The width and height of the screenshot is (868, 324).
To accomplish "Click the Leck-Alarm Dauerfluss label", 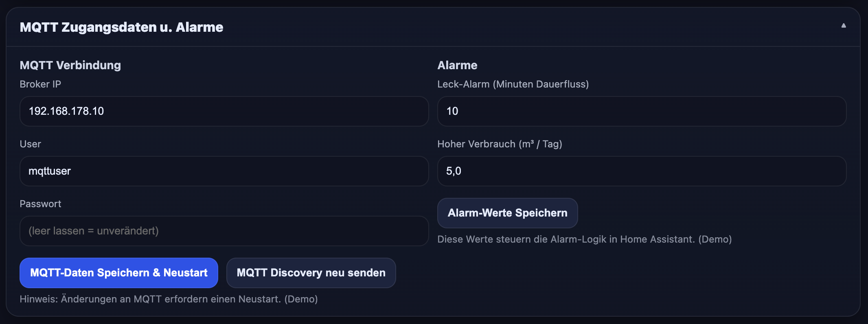I will [513, 84].
